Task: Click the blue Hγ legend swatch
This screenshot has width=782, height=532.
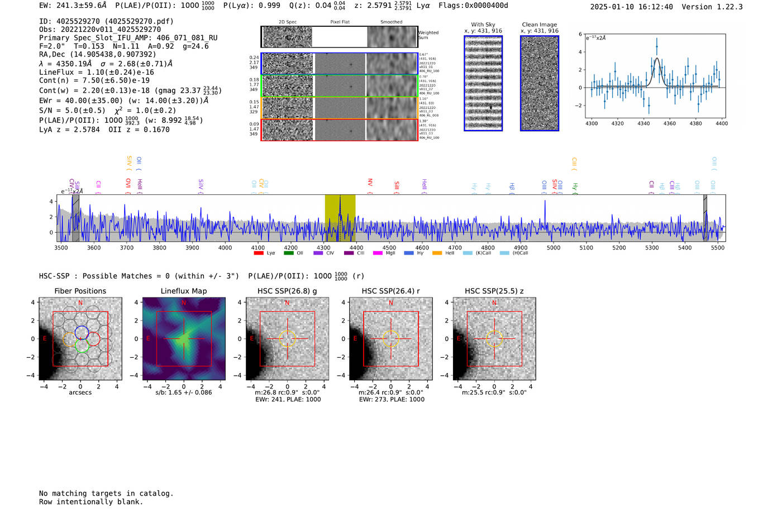Action: click(x=408, y=253)
